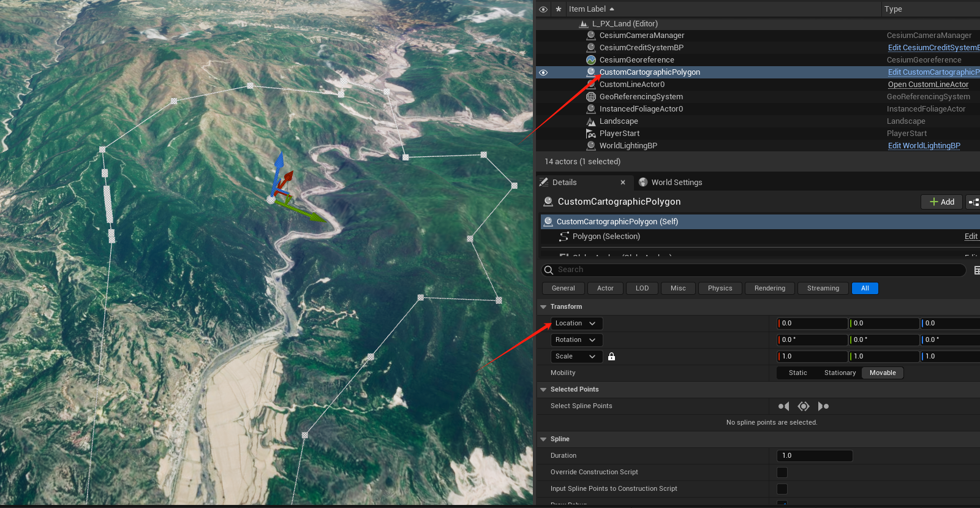The image size is (980, 508).
Task: Click the select all spline points icon
Action: (x=804, y=406)
